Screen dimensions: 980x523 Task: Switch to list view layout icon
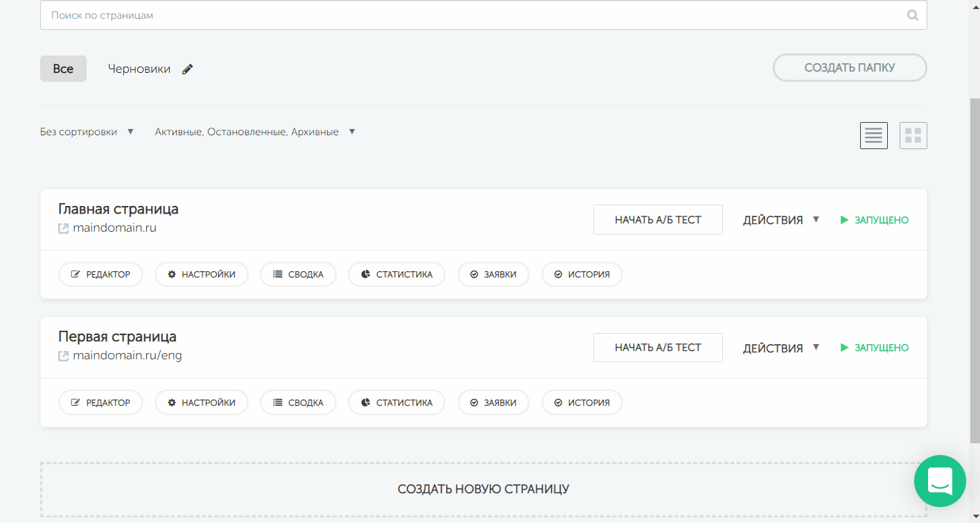click(873, 135)
